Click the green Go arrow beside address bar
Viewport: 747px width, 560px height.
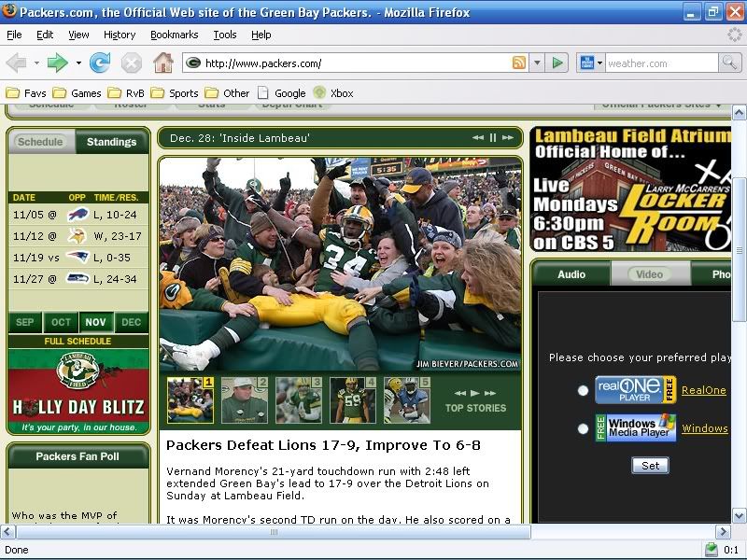click(557, 63)
